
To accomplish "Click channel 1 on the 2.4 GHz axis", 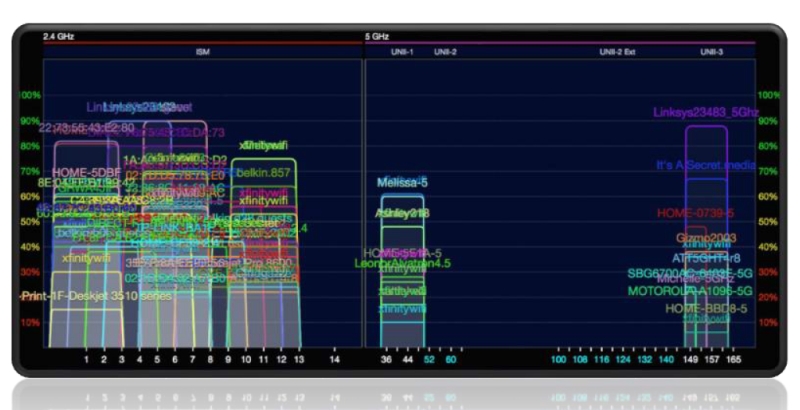I will [x=86, y=360].
